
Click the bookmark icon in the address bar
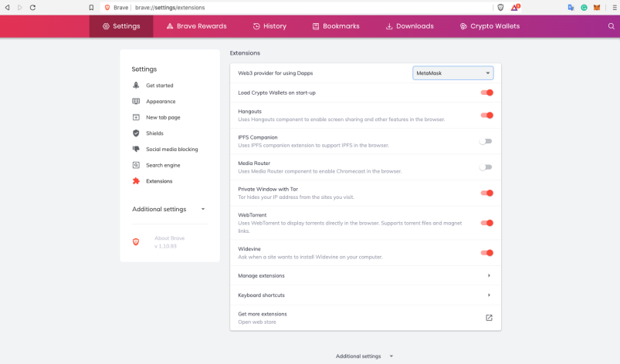click(x=91, y=8)
